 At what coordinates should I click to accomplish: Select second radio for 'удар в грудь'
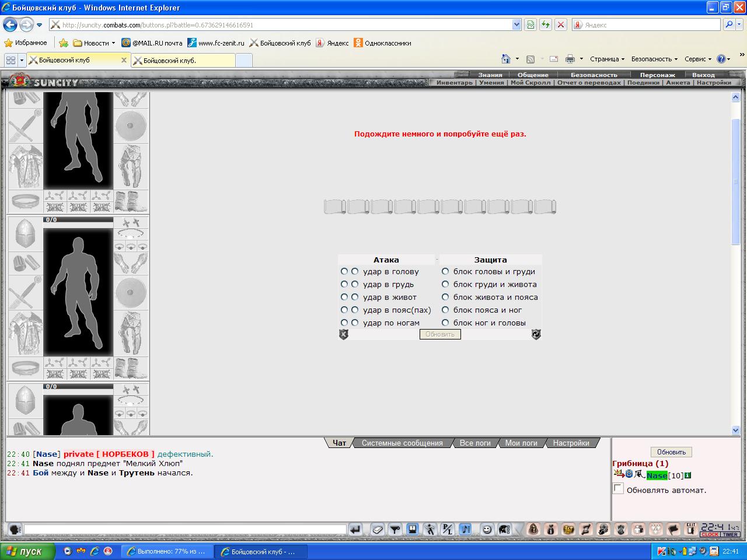355,284
